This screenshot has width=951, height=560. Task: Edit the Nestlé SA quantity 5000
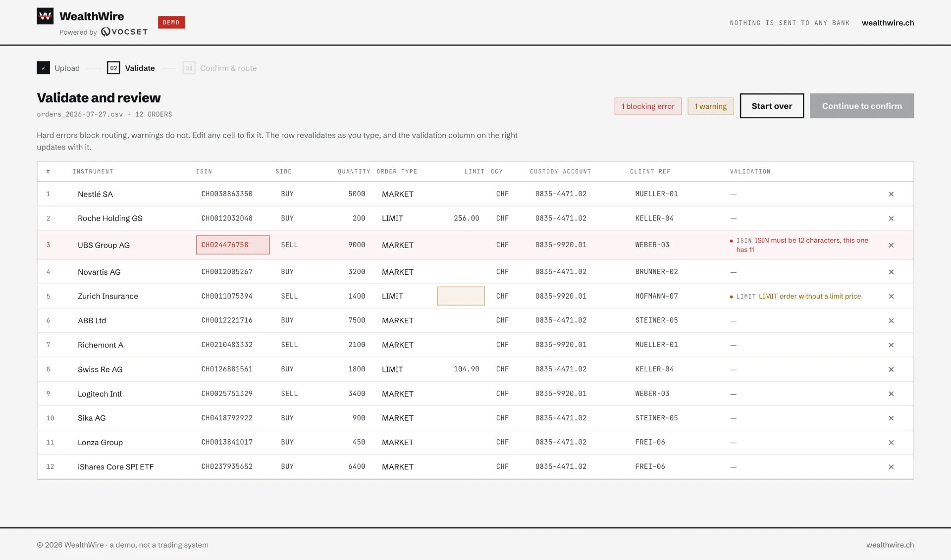click(x=352, y=194)
